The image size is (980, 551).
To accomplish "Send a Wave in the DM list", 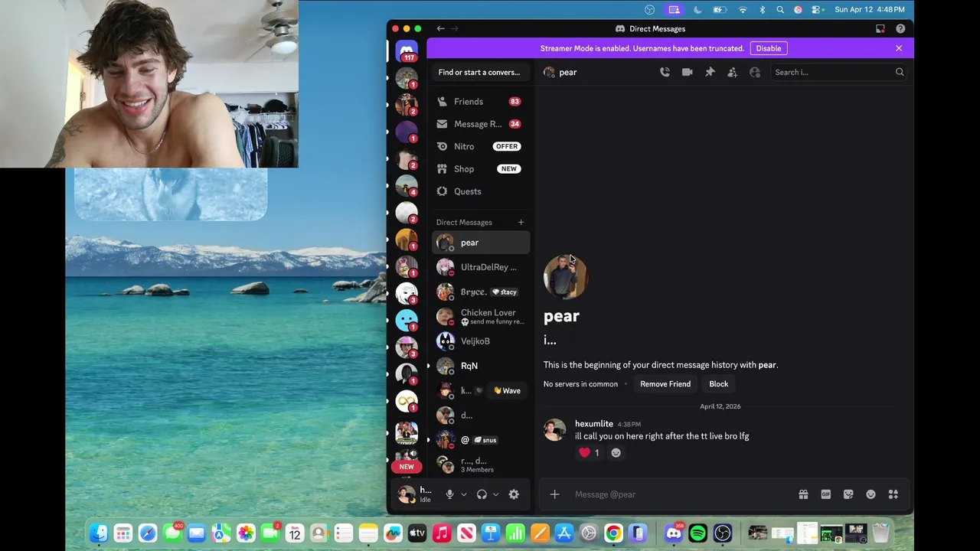I will [507, 390].
